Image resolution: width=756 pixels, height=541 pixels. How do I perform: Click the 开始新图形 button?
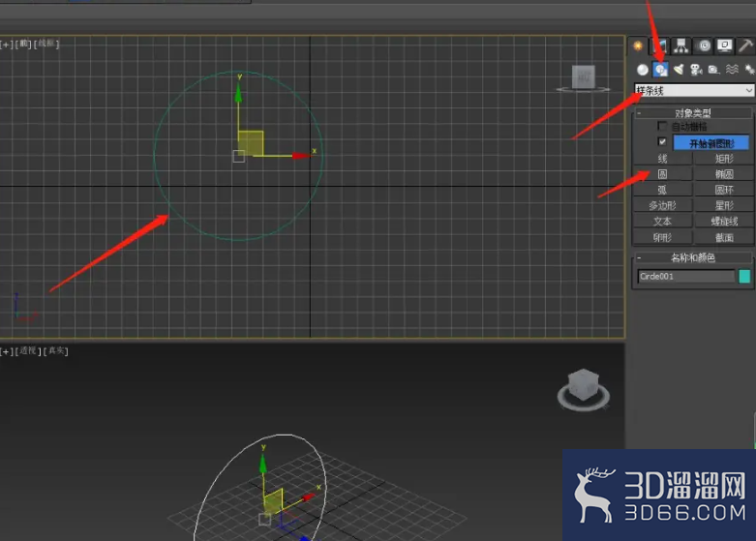point(711,143)
